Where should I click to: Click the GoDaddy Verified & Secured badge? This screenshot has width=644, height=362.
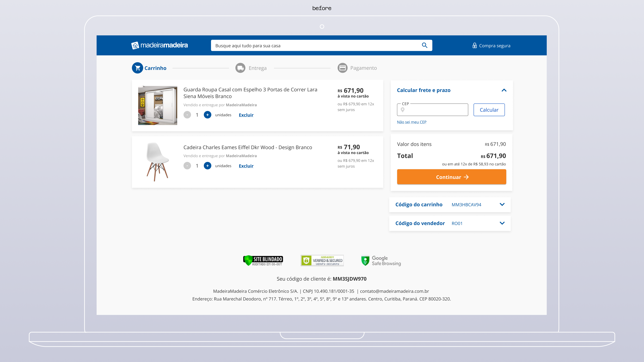322,261
